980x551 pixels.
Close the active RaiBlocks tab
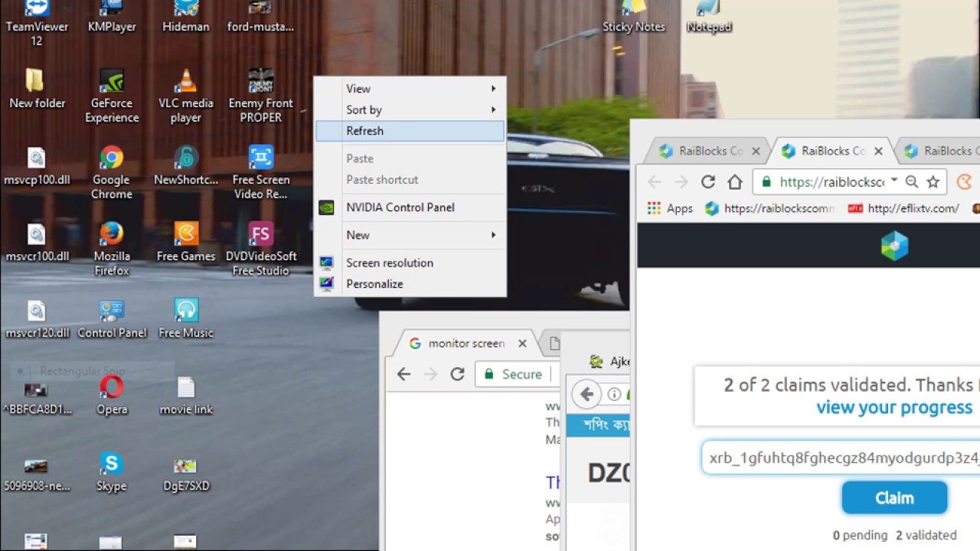878,151
